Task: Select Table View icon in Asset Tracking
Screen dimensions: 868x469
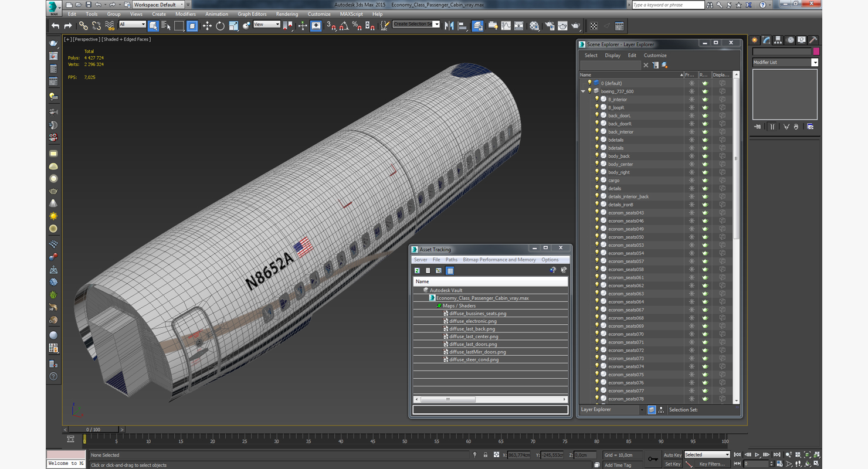Action: [450, 270]
